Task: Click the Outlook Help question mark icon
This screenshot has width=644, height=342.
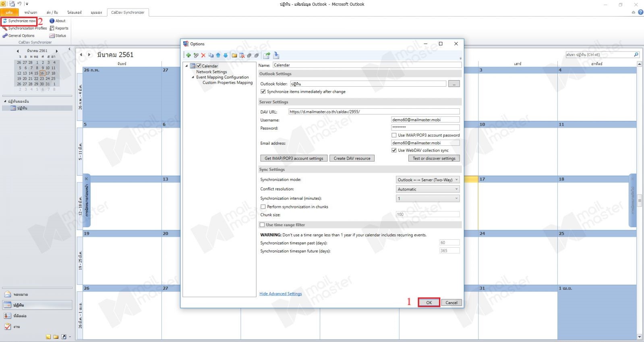Action: coord(640,12)
